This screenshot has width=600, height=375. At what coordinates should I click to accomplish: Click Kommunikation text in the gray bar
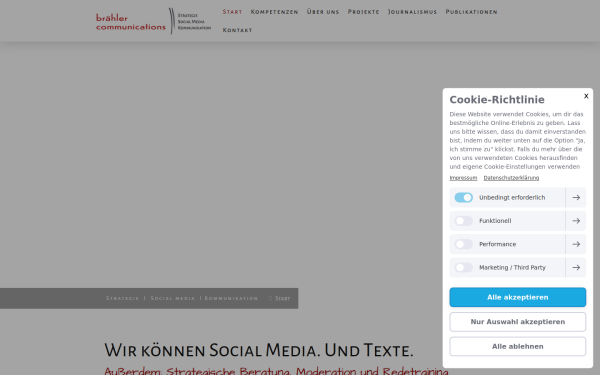[x=231, y=298]
